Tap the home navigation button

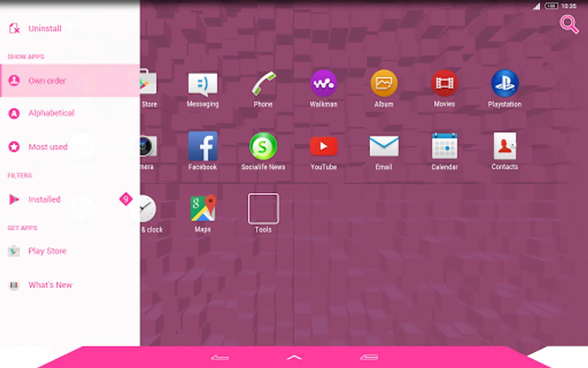(294, 357)
